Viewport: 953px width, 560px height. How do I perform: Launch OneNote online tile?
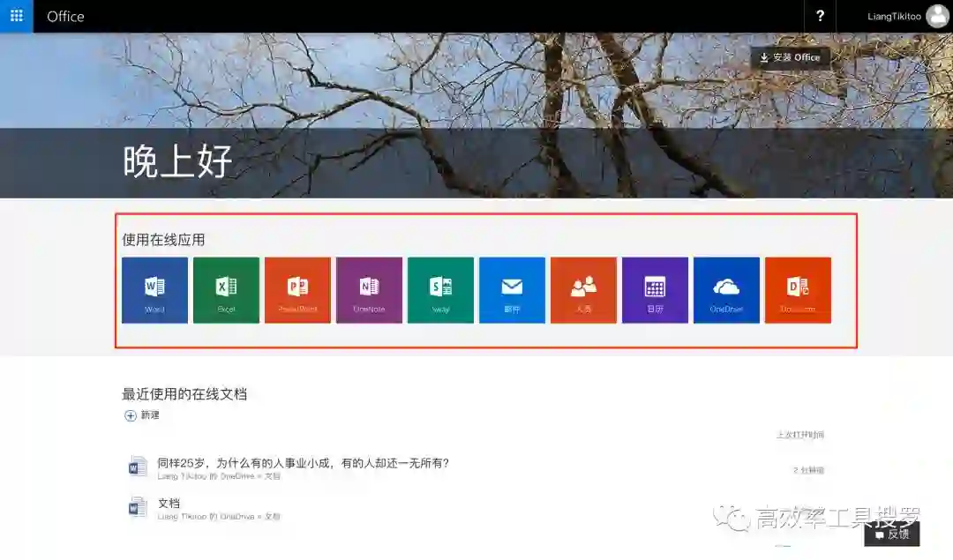click(x=369, y=290)
